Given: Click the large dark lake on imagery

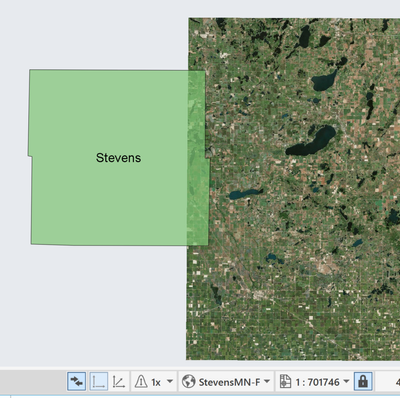Looking at the screenshot, I should pos(311,141).
